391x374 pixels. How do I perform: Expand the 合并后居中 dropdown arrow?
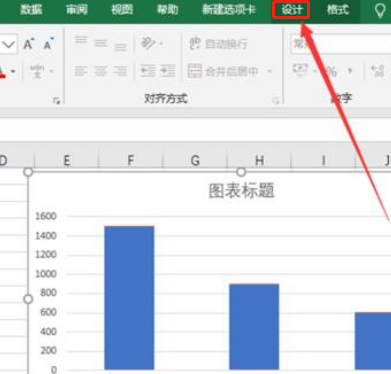(269, 71)
